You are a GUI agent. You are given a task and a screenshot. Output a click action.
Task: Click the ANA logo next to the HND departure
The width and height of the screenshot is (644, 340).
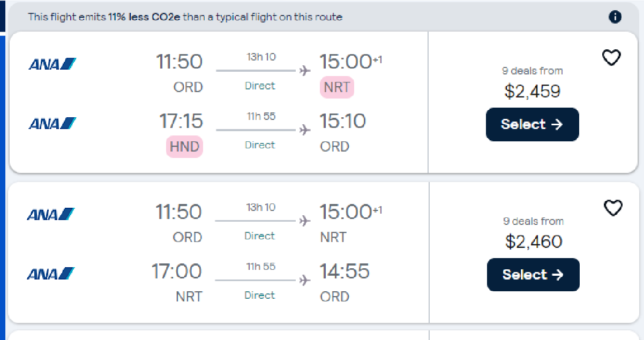click(x=52, y=123)
